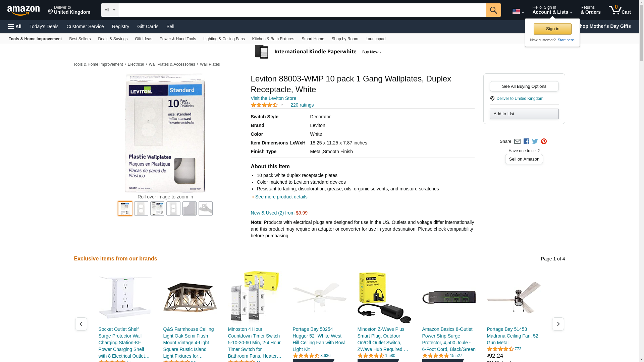Share via the Twitter icon
This screenshot has width=644, height=362.
[535, 141]
